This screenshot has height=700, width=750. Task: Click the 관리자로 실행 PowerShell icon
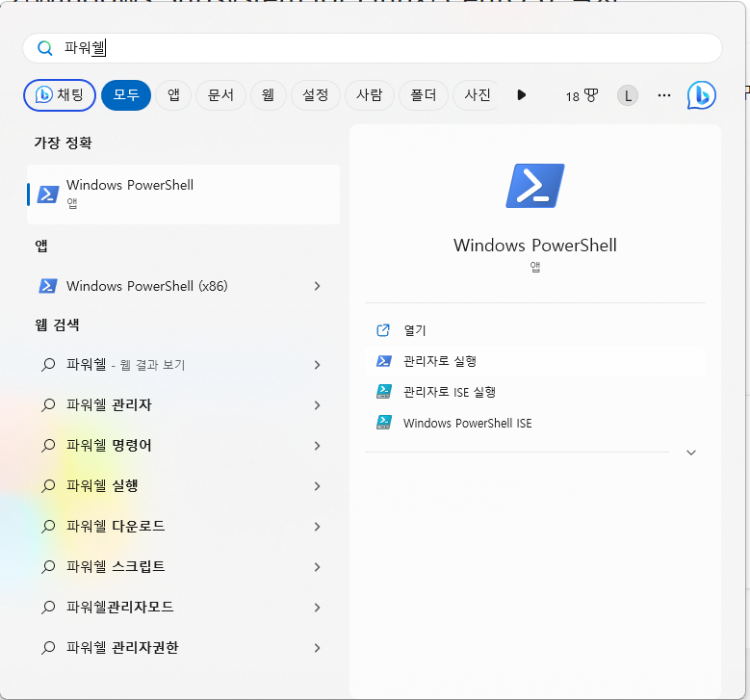pos(383,361)
